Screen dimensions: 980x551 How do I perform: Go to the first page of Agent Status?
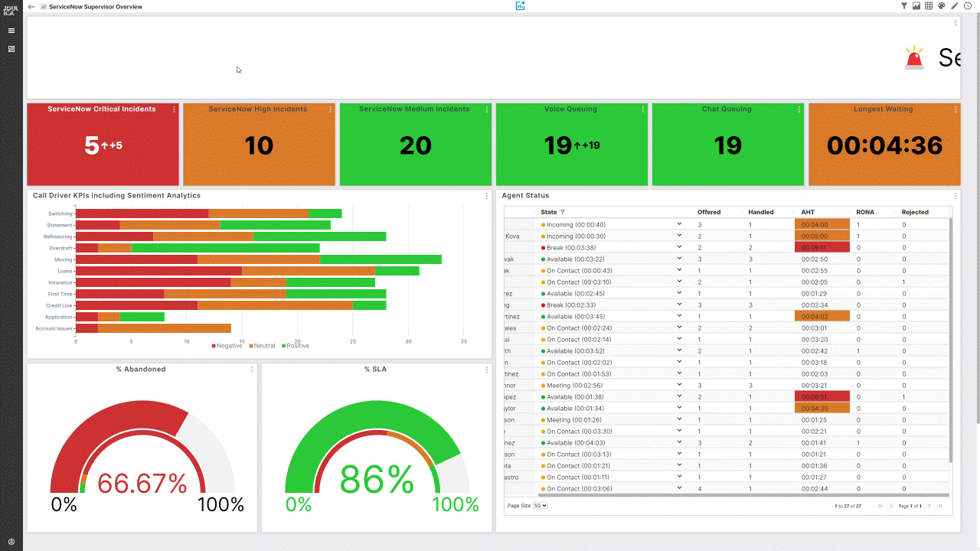click(x=880, y=506)
